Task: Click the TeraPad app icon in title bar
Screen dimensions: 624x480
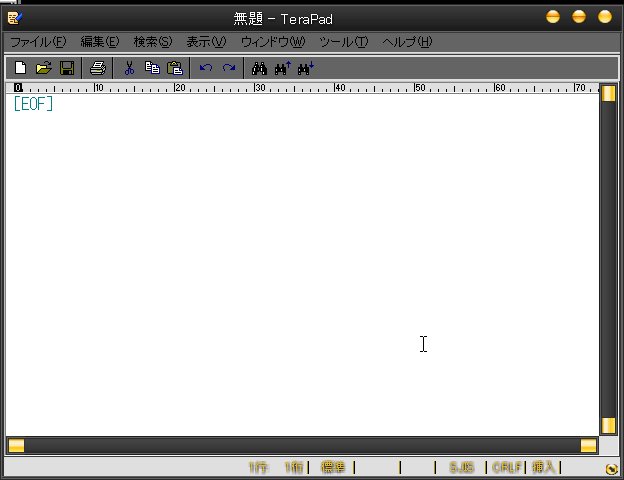Action: (x=15, y=18)
